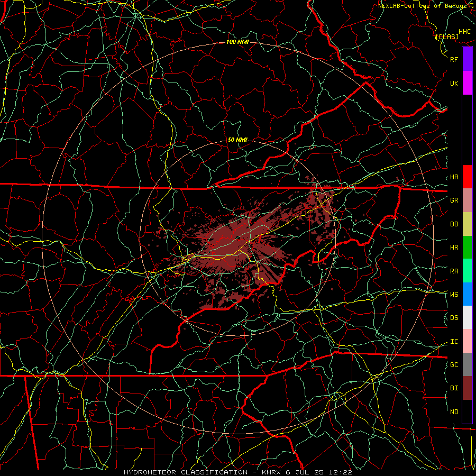Click the ND legend label
476x476 pixels.
[454, 412]
